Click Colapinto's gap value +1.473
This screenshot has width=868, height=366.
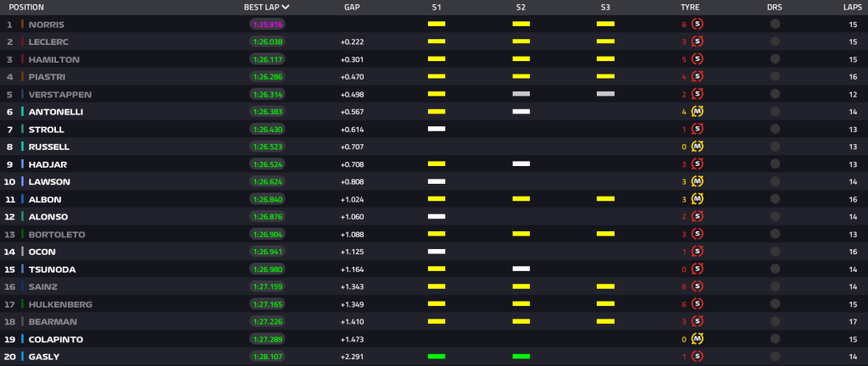[x=353, y=340]
